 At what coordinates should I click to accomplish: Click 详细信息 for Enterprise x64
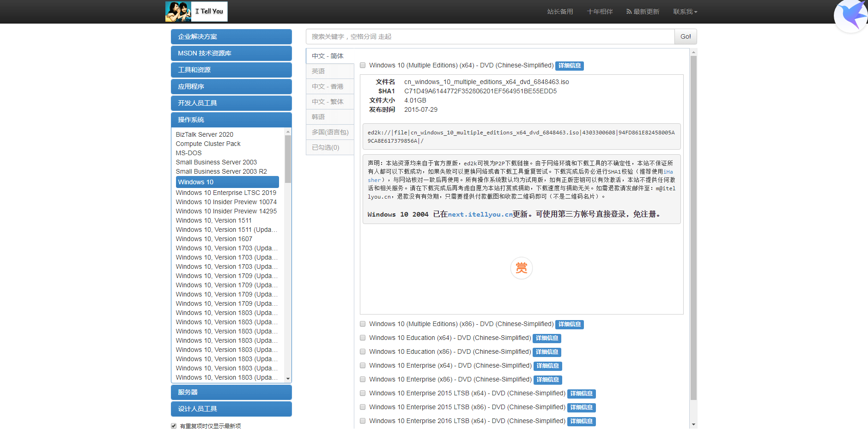pos(548,366)
